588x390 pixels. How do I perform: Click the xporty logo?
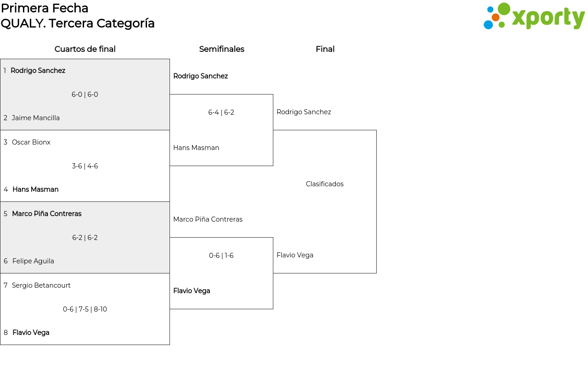[534, 17]
